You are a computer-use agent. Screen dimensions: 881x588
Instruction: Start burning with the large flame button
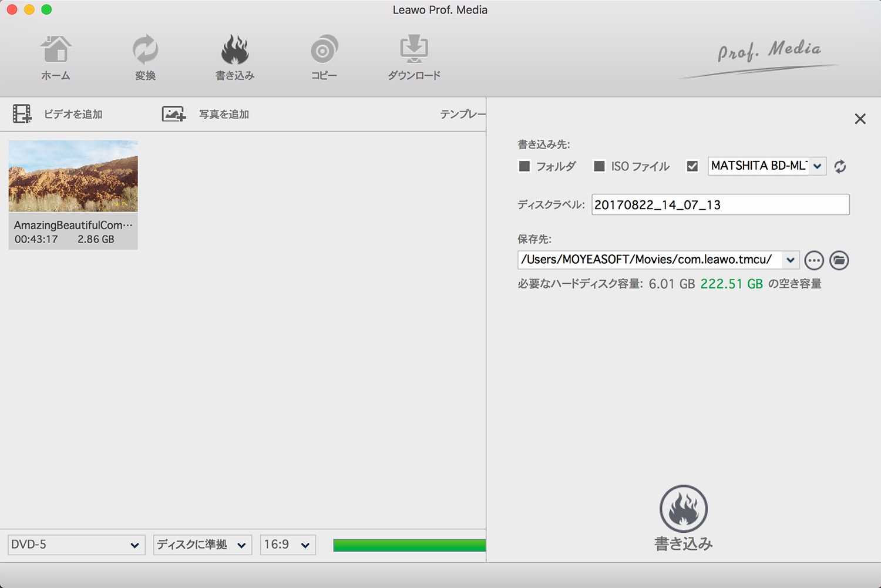pos(684,509)
